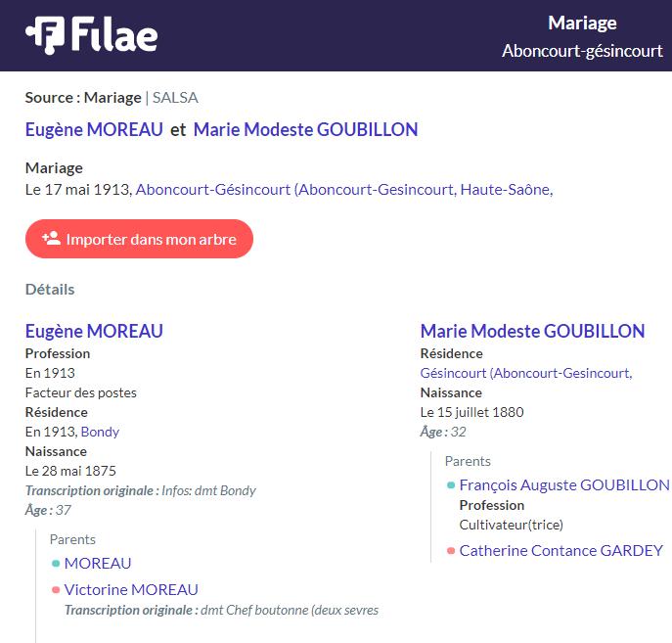672x643 pixels.
Task: Open the Bondy residence link
Action: 100,432
